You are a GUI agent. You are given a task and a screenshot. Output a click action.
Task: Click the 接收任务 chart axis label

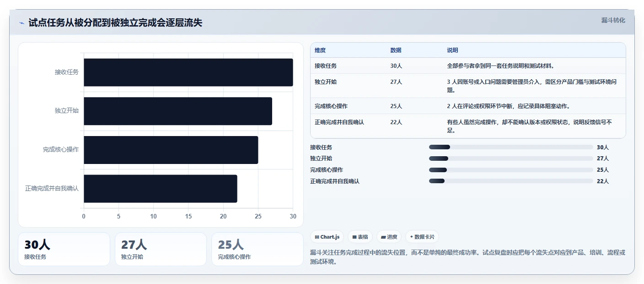(67, 72)
